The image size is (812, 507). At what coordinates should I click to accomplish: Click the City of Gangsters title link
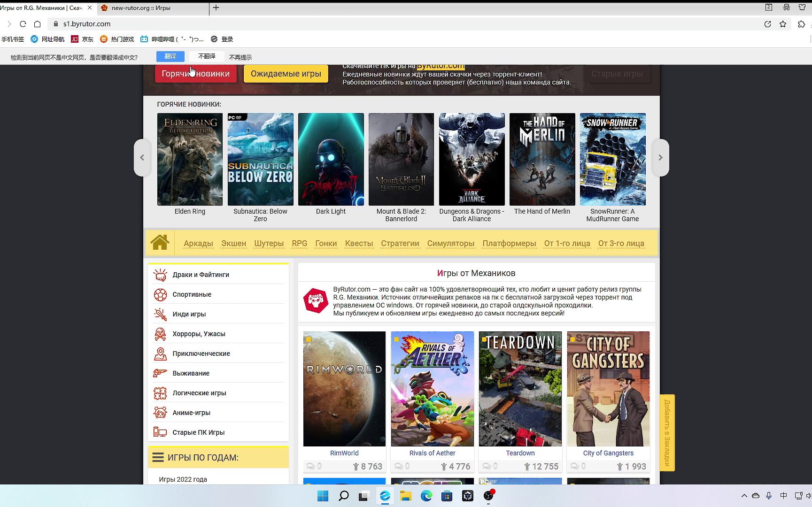tap(608, 453)
